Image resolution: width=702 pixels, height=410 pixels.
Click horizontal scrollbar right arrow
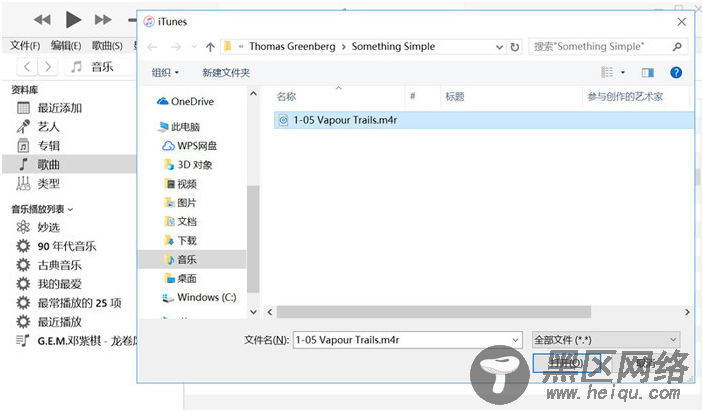[x=687, y=312]
